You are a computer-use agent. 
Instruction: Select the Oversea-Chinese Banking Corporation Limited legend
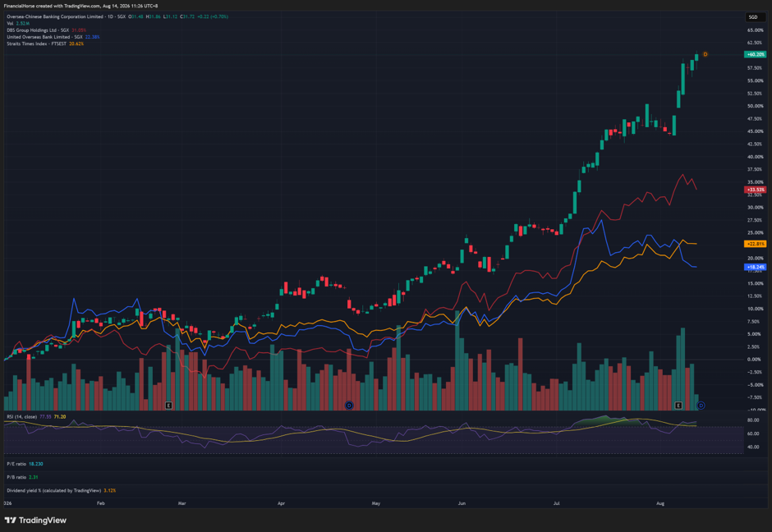click(x=117, y=16)
